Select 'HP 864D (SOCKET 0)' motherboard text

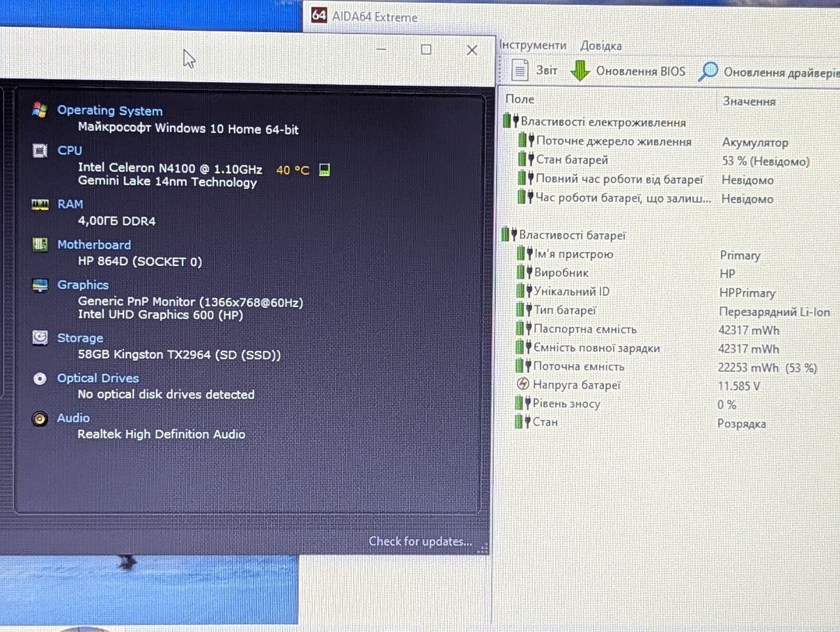[x=140, y=261]
